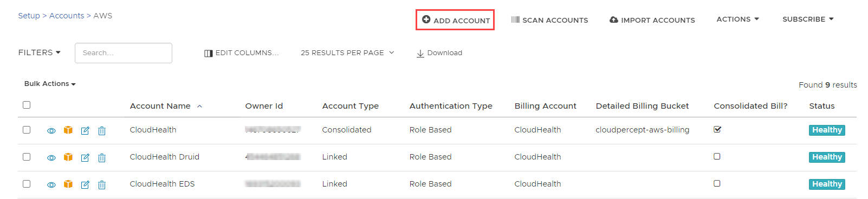Viewport: 868px width, 199px height.
Task: Select the CloudHealth Druid row checkbox
Action: (27, 157)
